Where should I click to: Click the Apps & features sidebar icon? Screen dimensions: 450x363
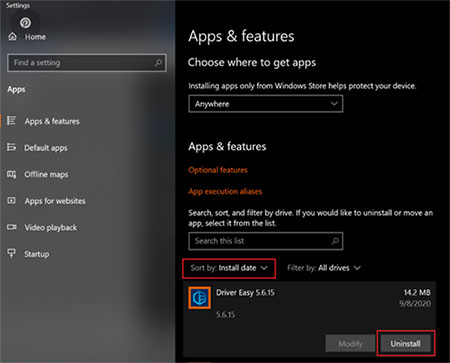pyautogui.click(x=12, y=121)
